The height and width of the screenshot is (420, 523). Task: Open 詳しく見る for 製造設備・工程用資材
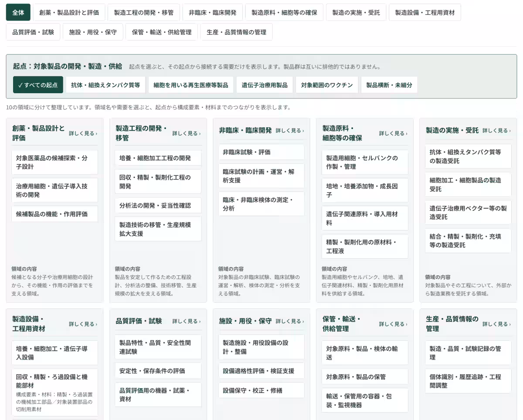coord(83,324)
